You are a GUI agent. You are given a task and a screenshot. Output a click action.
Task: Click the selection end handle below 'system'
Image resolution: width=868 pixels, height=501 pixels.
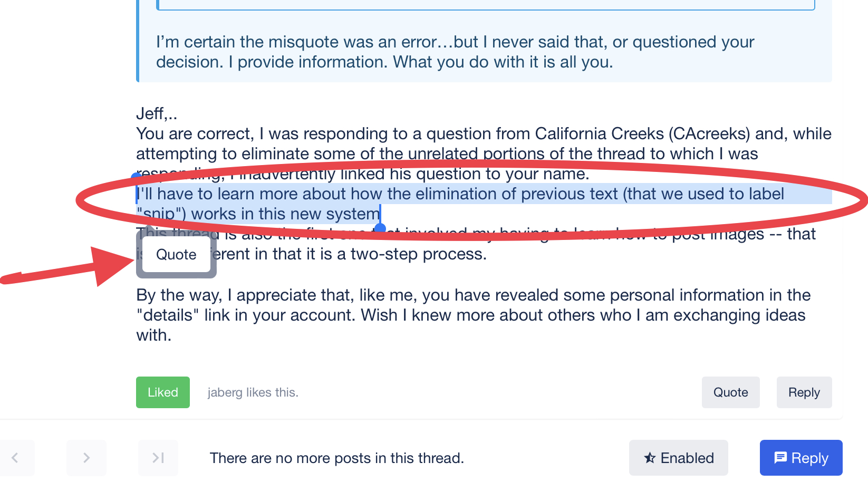[x=380, y=228]
